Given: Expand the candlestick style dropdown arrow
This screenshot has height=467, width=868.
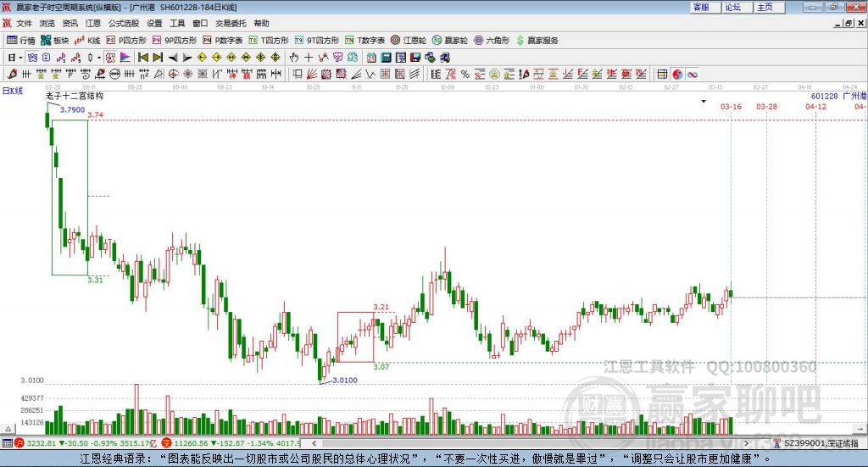Looking at the screenshot, I should pos(99,58).
